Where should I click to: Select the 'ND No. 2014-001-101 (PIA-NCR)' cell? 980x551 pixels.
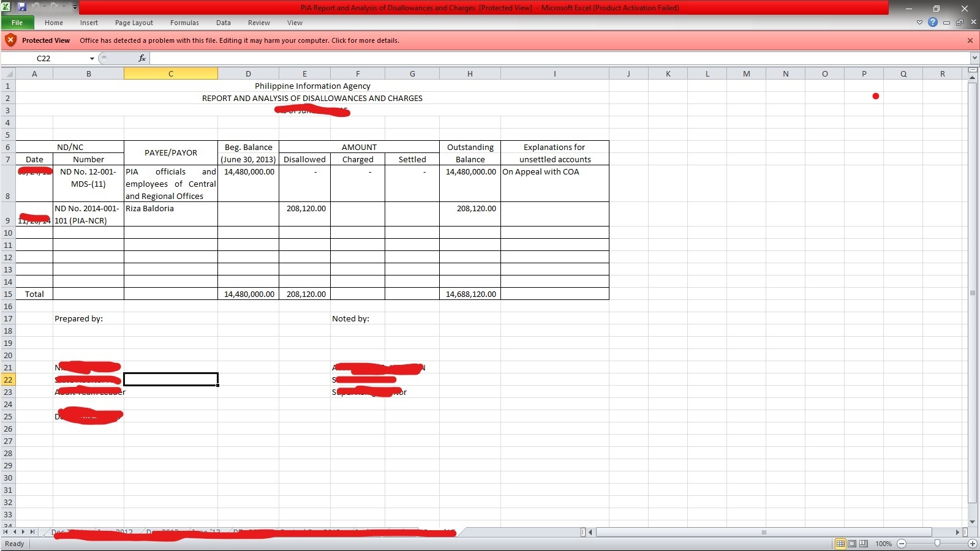coord(88,214)
